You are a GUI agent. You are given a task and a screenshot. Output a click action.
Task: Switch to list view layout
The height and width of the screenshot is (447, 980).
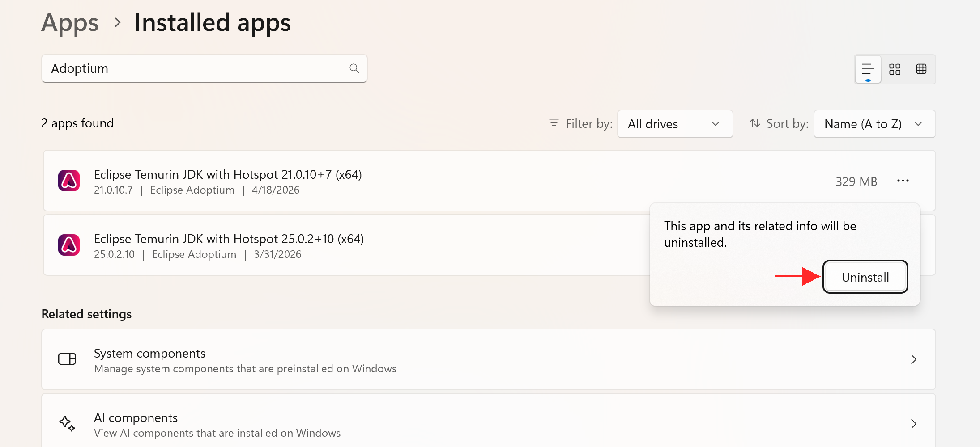(868, 69)
